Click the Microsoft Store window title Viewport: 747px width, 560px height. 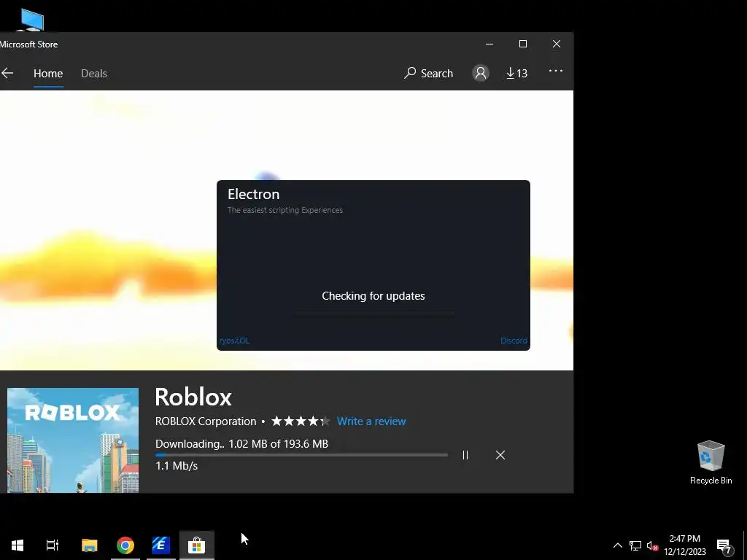[28, 44]
